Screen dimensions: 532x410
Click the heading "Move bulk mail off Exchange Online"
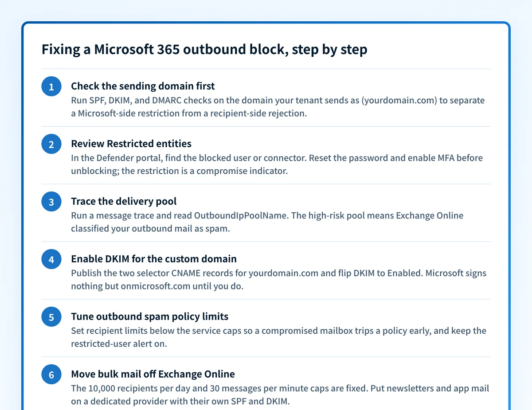(153, 374)
